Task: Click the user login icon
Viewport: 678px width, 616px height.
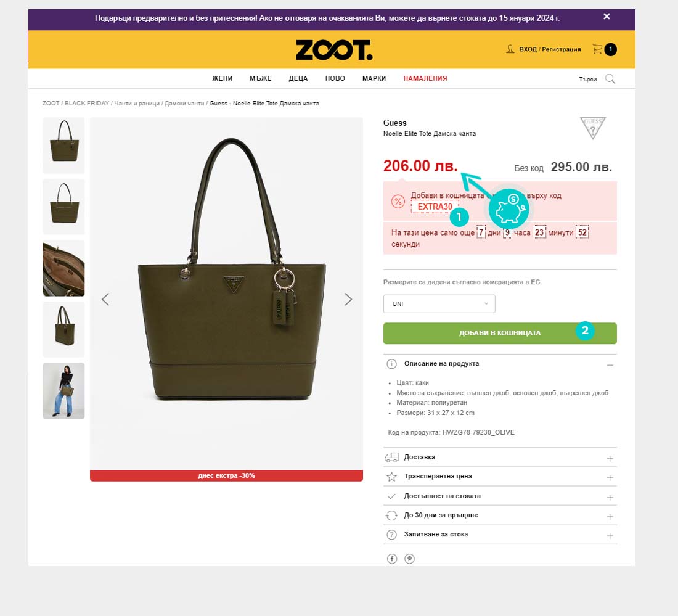Action: pyautogui.click(x=510, y=49)
